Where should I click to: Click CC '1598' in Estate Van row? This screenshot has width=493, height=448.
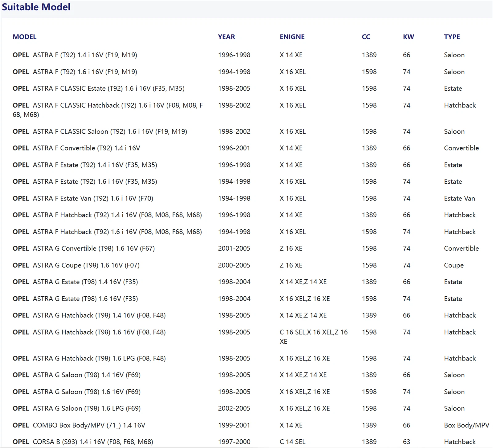(x=369, y=198)
